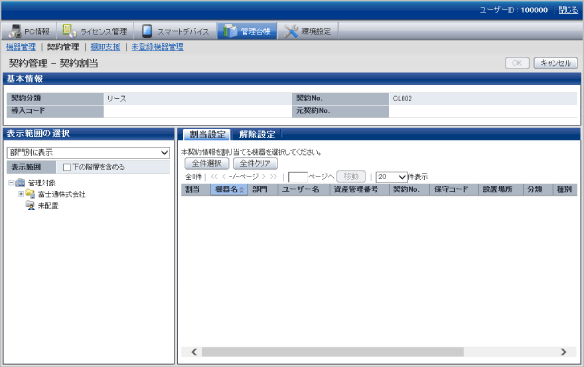Click the ユーザー名 column header
Screen dimensions: 584x367
(304, 189)
